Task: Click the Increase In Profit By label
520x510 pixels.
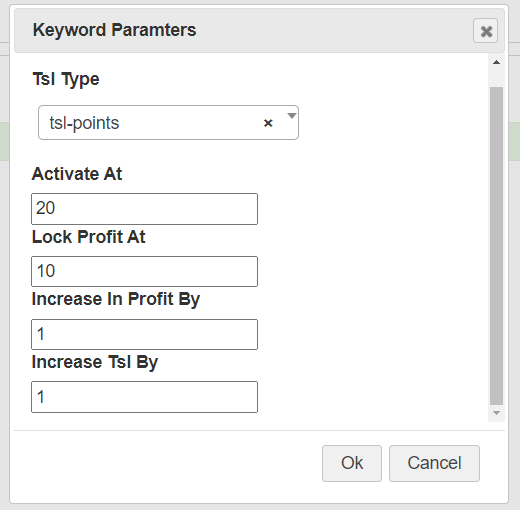Action: [116, 299]
